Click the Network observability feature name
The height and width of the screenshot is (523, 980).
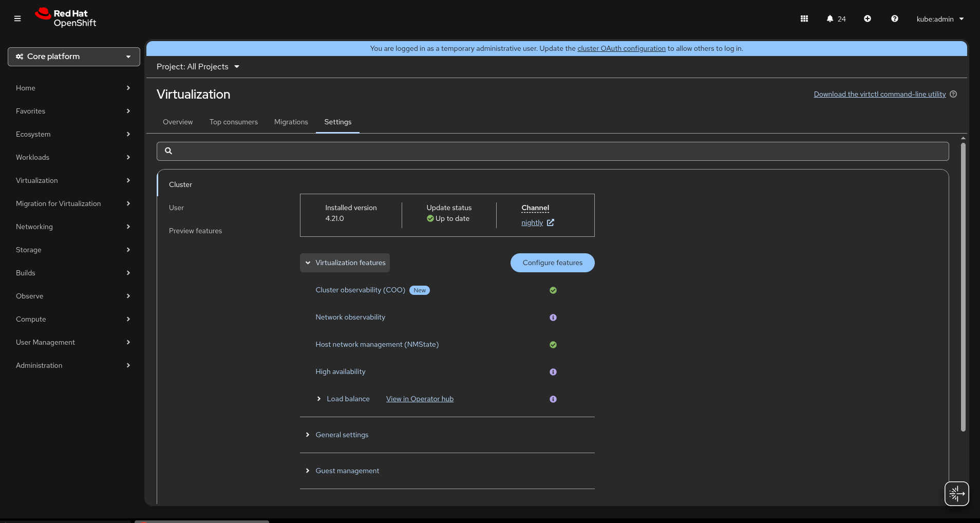350,317
